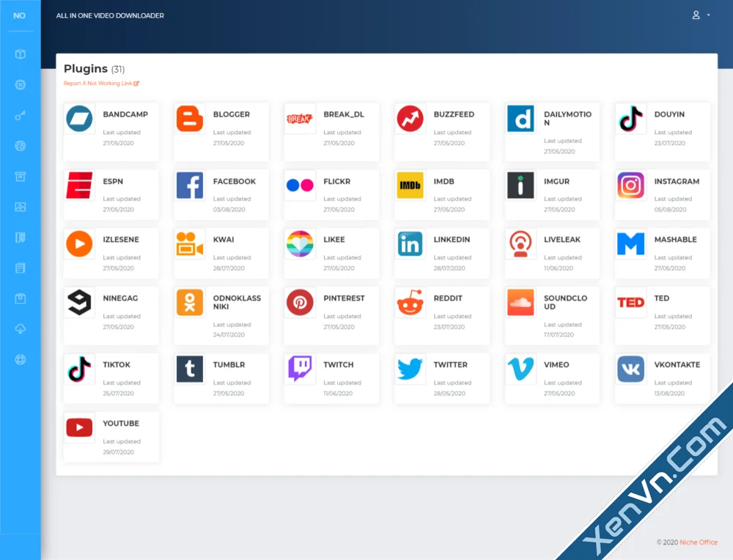
Task: Select the image icon in the sidebar
Action: click(20, 207)
